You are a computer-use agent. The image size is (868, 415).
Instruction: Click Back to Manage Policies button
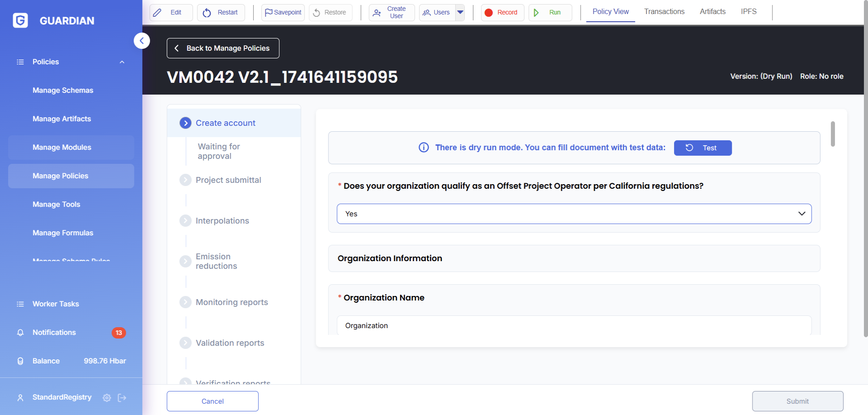(x=223, y=48)
